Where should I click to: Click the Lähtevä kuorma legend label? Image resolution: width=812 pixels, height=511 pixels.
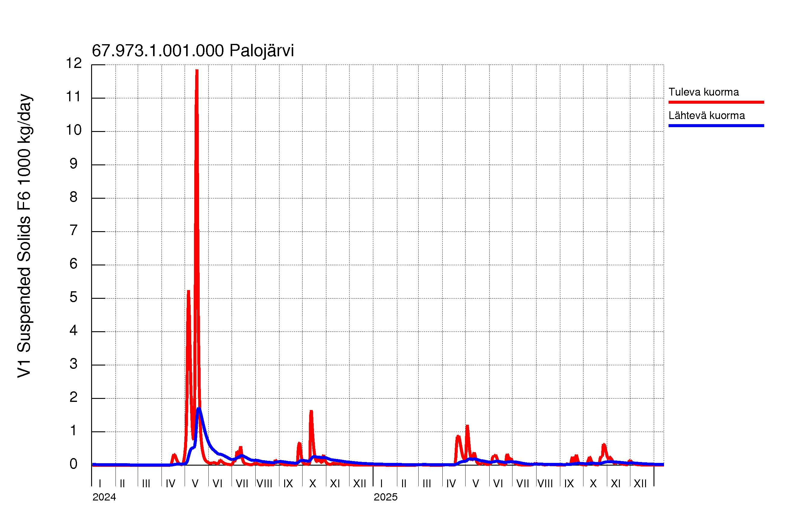coord(706,116)
